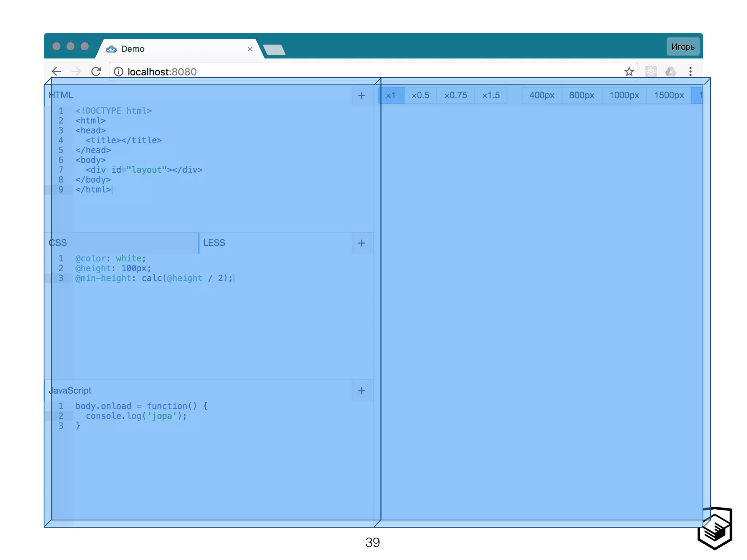Click the Google Drive extension icon
Viewport: 747px width, 560px height.
pyautogui.click(x=670, y=71)
